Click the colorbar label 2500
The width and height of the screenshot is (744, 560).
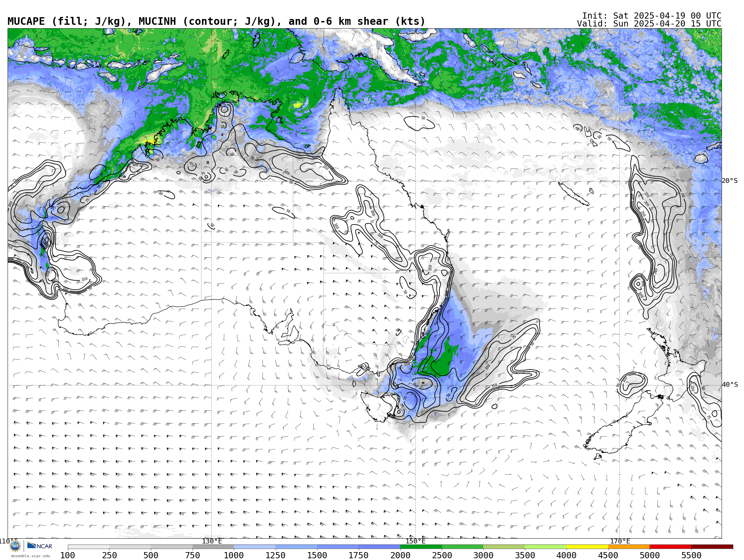(x=442, y=555)
